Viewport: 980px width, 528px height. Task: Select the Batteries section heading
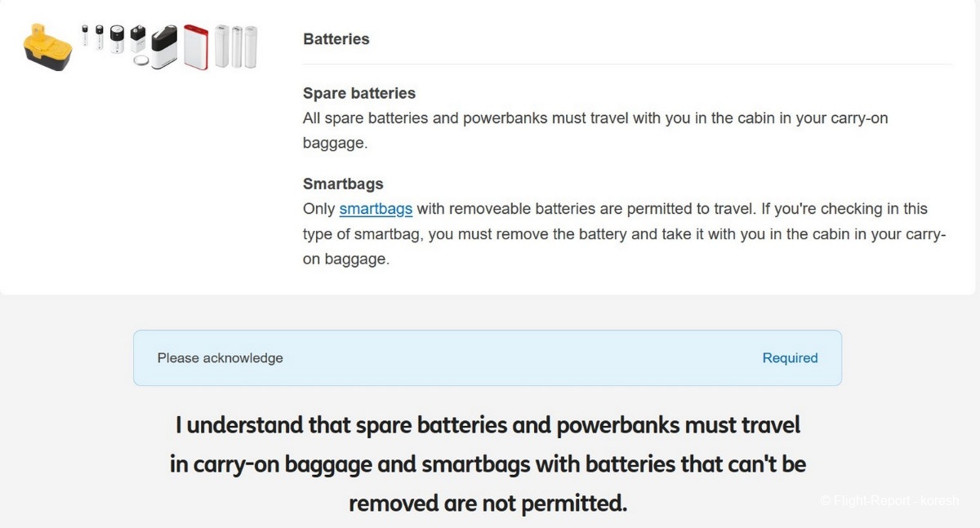point(336,38)
